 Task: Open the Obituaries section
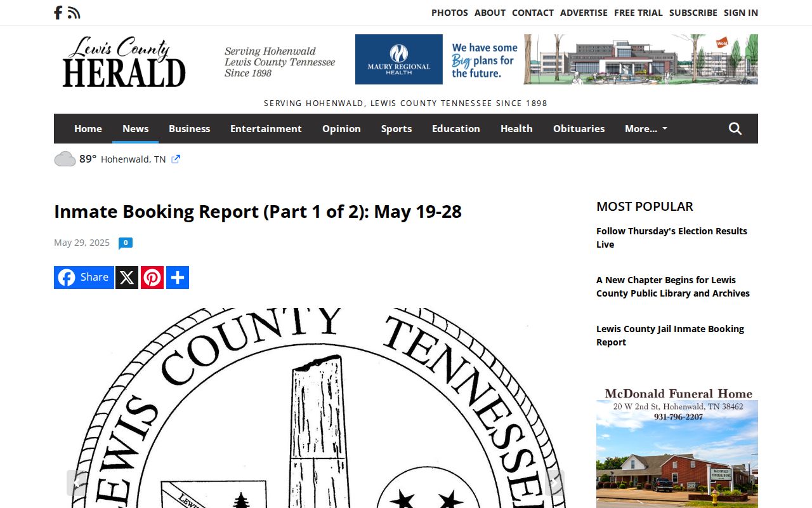pyautogui.click(x=579, y=129)
